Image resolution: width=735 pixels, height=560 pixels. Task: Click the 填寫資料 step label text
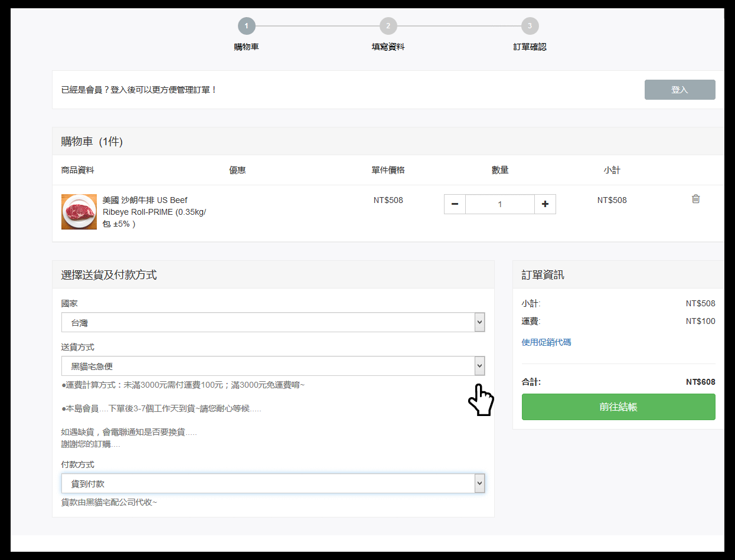click(388, 47)
